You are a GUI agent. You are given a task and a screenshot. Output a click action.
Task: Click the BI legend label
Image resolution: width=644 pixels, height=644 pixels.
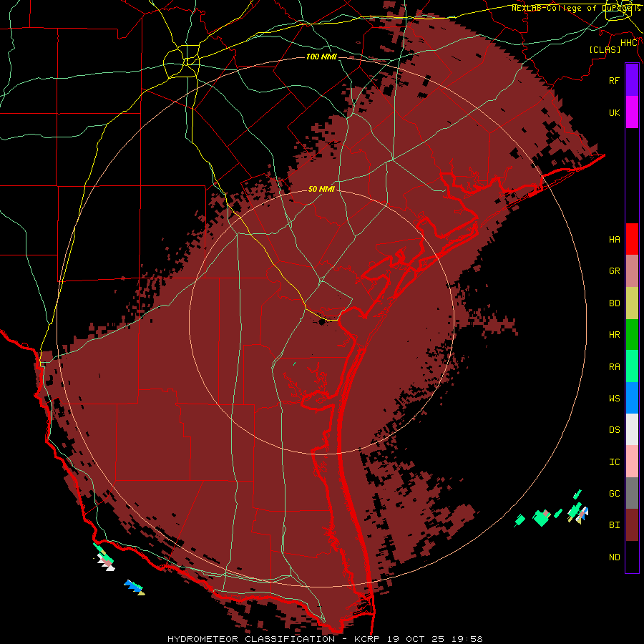point(615,525)
